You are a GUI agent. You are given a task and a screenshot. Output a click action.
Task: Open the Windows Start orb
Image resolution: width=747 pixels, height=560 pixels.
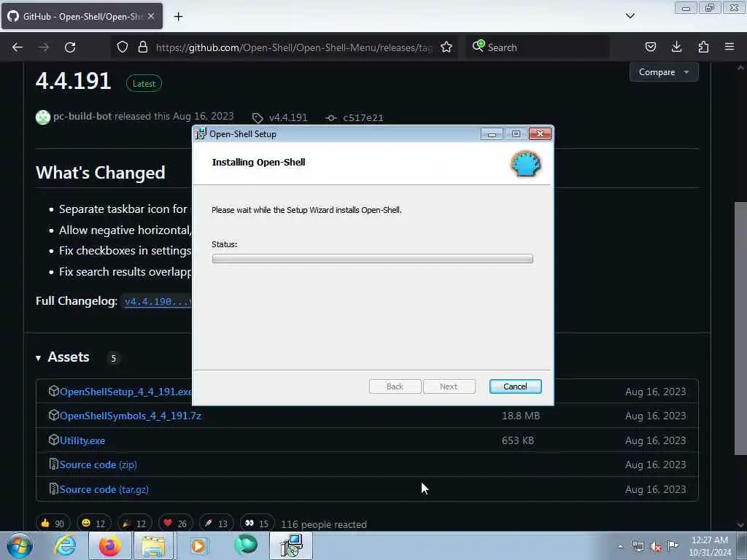coord(20,546)
